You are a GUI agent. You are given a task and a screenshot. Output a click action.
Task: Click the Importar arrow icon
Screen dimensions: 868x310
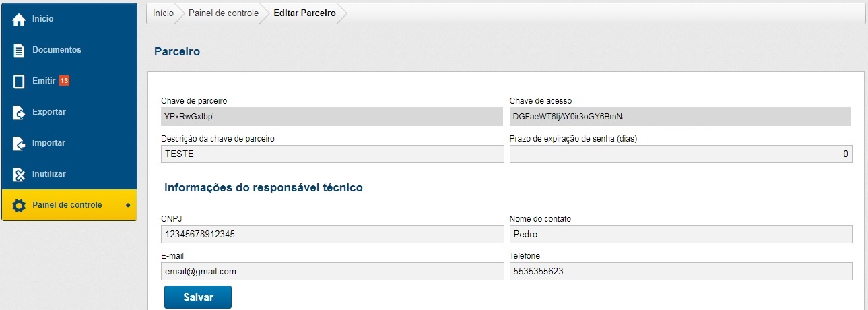click(x=19, y=144)
